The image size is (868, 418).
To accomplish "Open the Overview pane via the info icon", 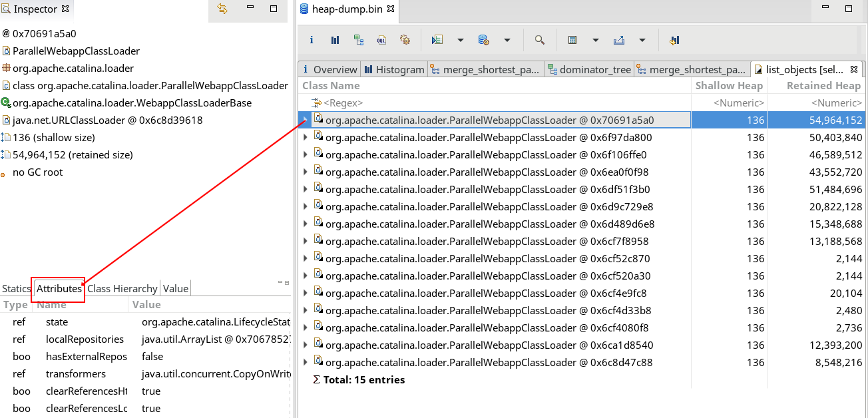I will click(312, 40).
